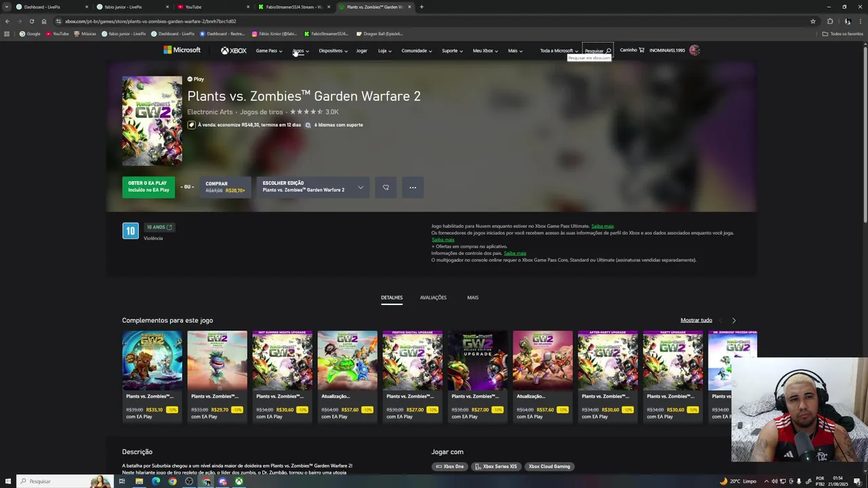The height and width of the screenshot is (488, 868).
Task: Expand the Meu Xbox menu
Action: pos(486,51)
